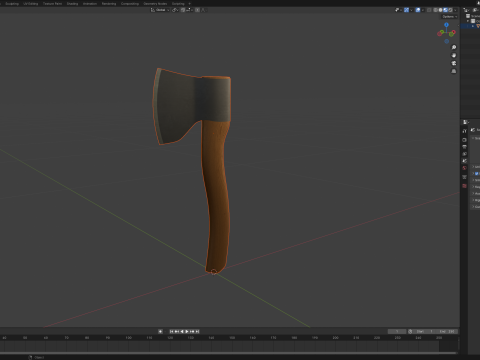Screen dimensions: 480x360
Task: Switch perspective/orthographic with grid icon
Action: click(454, 71)
